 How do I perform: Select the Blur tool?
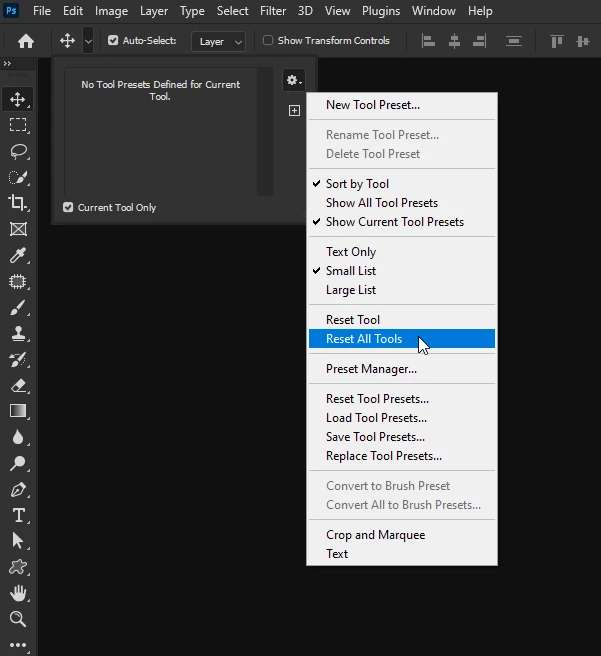tap(18, 437)
